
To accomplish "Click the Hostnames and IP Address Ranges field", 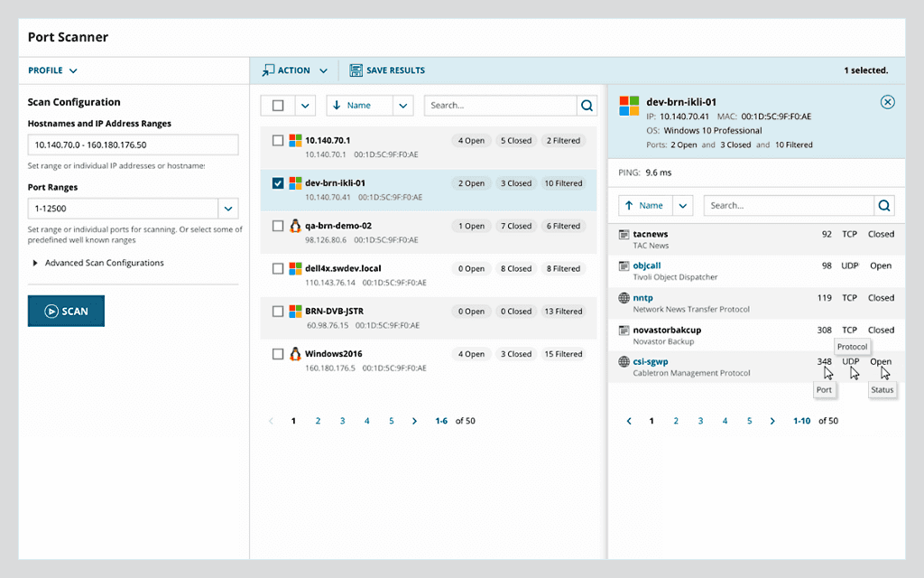I will (133, 144).
